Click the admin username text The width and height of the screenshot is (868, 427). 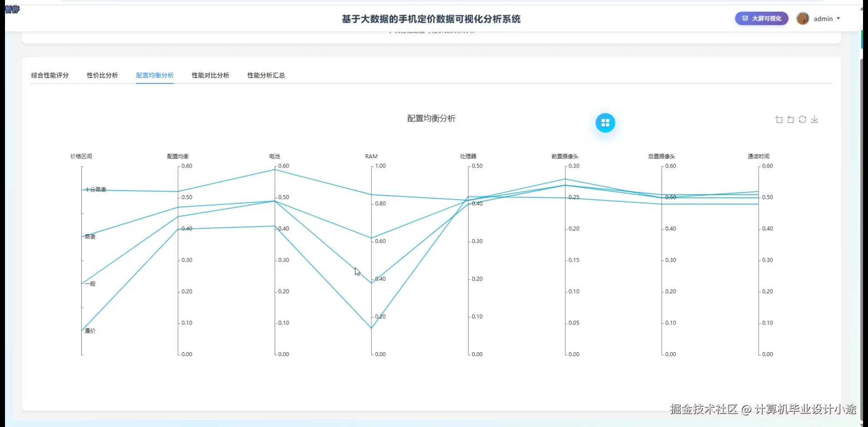(x=824, y=19)
